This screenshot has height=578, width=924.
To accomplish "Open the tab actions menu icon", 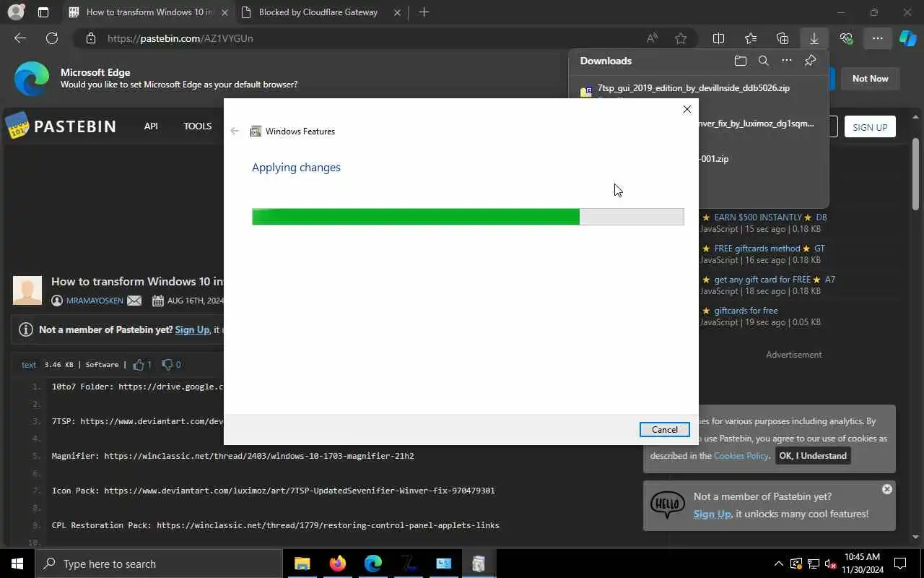I will [x=43, y=12].
